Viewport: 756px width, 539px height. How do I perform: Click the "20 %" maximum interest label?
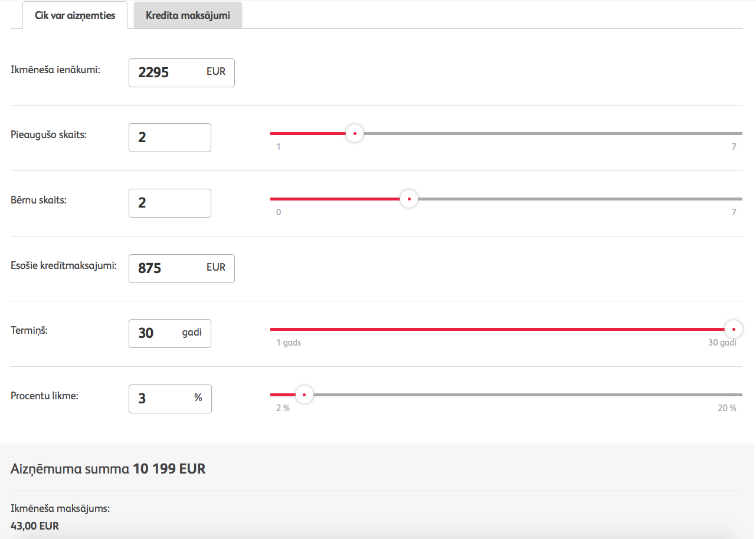click(727, 408)
